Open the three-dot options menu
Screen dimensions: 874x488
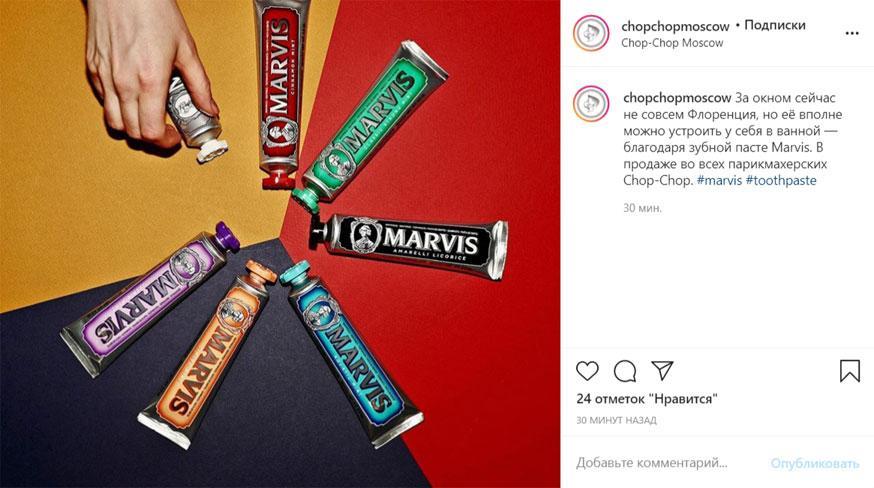tap(852, 33)
